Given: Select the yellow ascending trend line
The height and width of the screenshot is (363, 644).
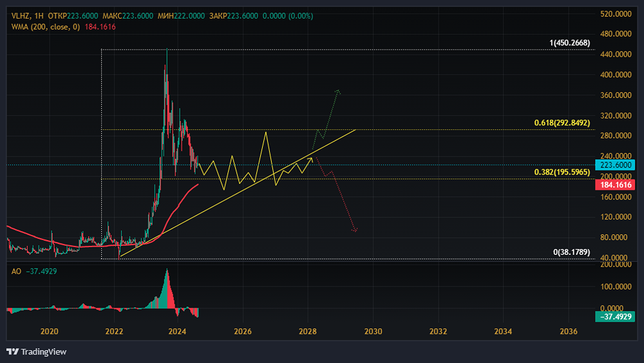Looking at the screenshot, I should click(238, 193).
